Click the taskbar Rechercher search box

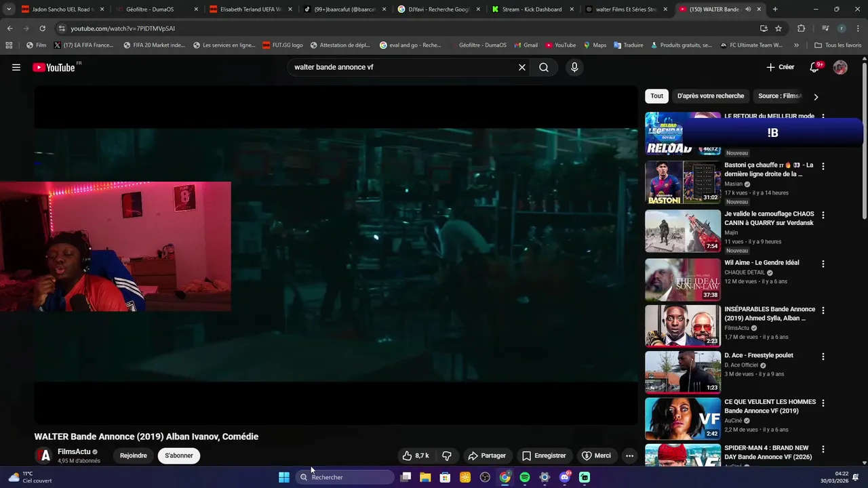(345, 477)
